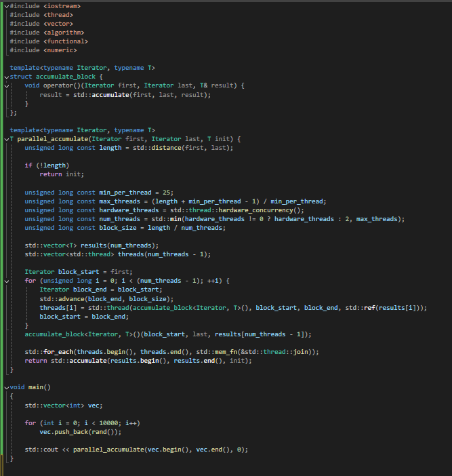This screenshot has width=452, height=476.
Task: Click min_per_thread = 25 declaration
Action: 136,192
